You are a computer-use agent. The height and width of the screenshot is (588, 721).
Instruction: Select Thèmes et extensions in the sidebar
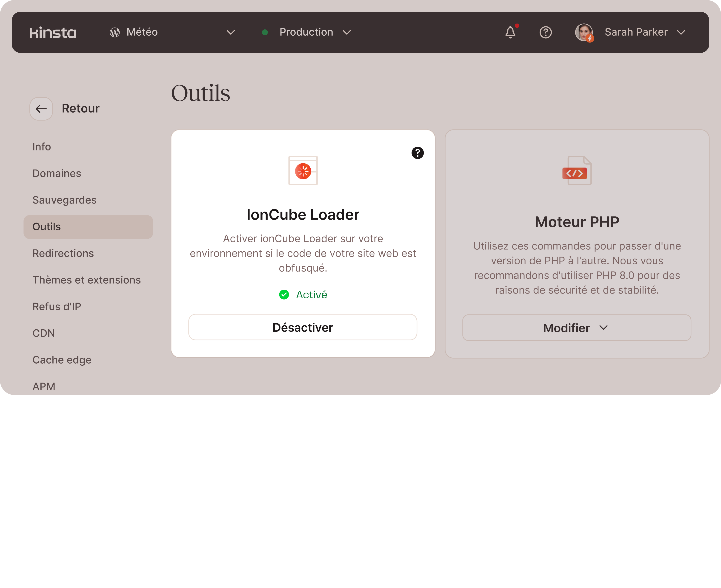(x=86, y=280)
